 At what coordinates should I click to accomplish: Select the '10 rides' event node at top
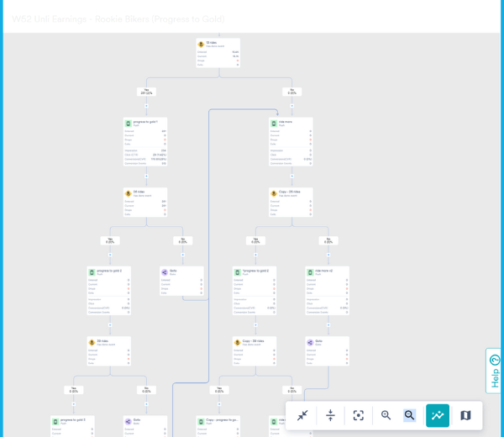tap(218, 44)
